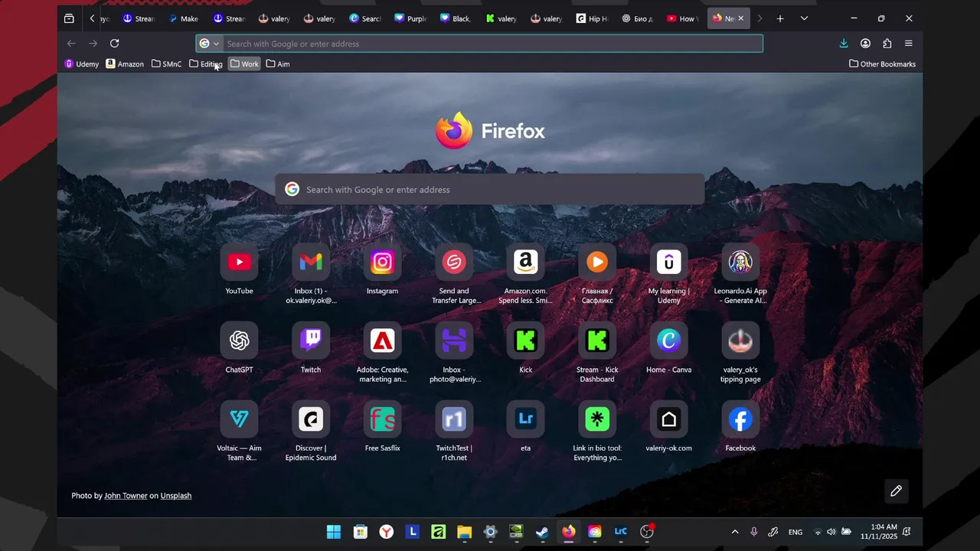Open the TwitchTest | r1ch.net shortcut
980x551 pixels.
coord(454,419)
